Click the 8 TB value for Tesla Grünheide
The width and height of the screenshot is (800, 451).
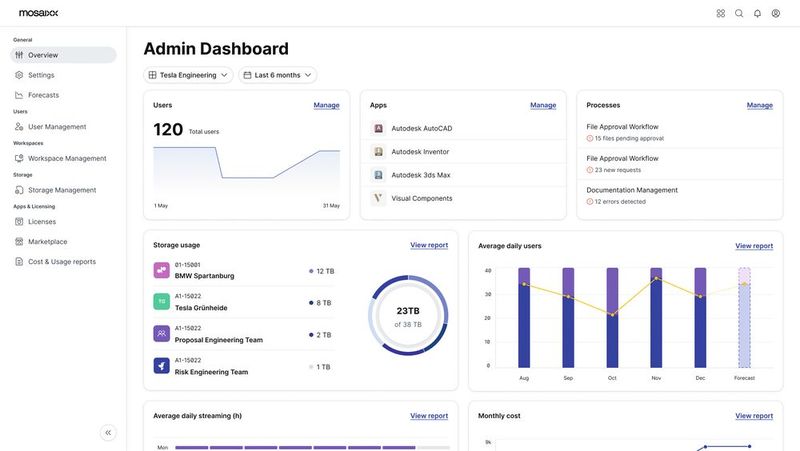click(323, 303)
